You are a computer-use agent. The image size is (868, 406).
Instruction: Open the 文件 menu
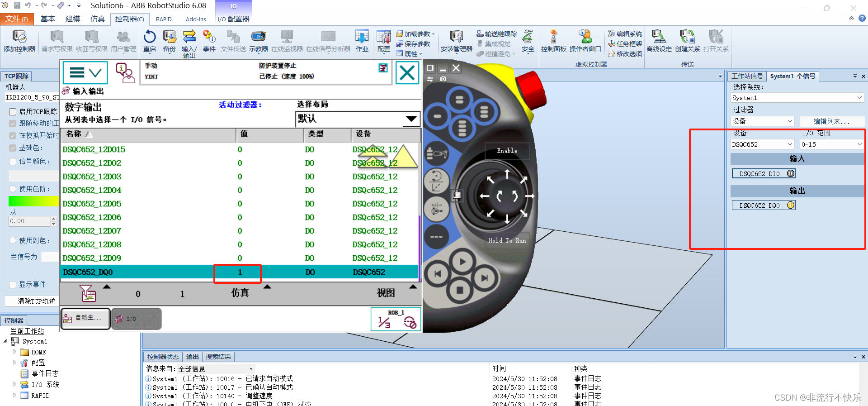pos(16,19)
